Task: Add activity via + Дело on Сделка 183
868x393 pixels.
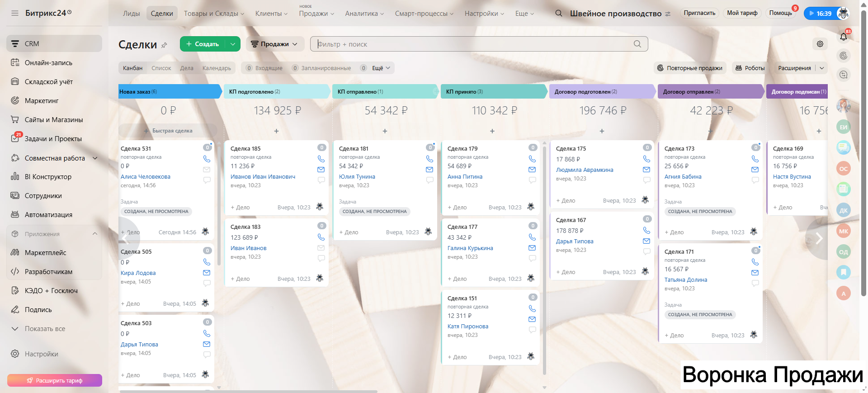Action: click(x=240, y=279)
